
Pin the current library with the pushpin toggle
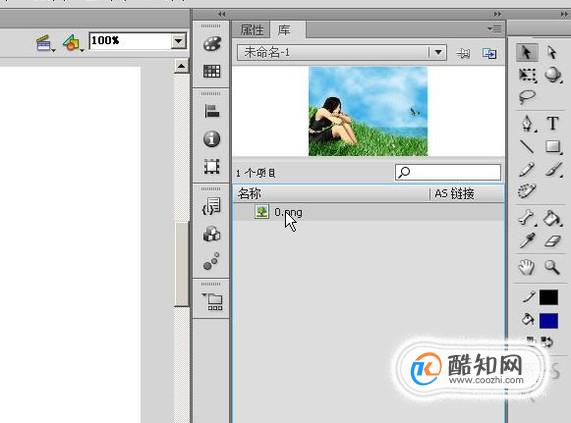click(463, 54)
